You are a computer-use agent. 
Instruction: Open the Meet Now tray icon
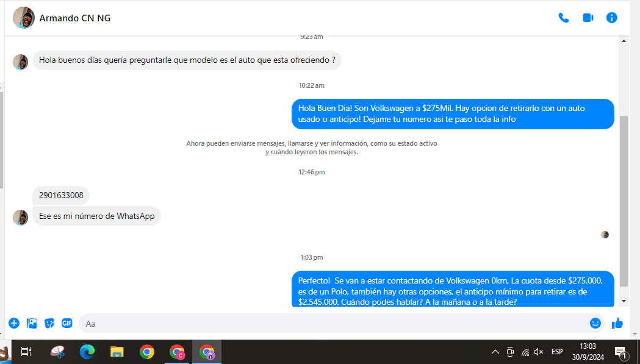(x=510, y=352)
